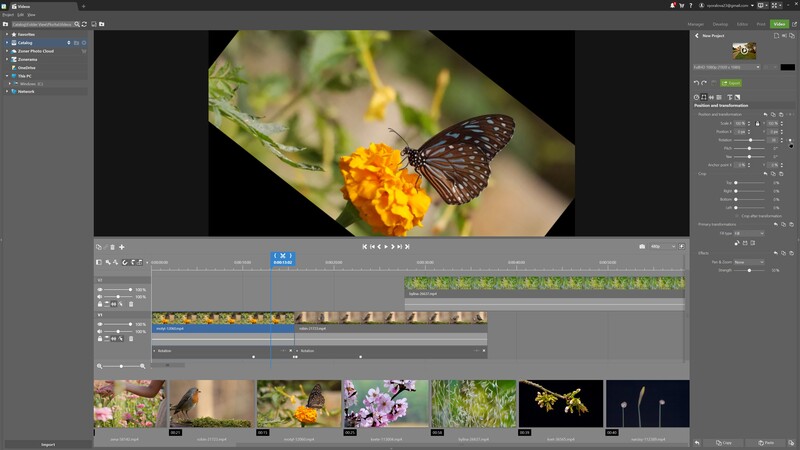Jump to timeline start
Screen dimensions: 800x450
[x=365, y=246]
